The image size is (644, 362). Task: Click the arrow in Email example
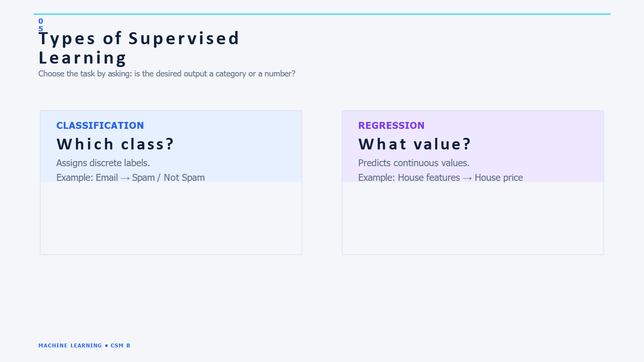[x=125, y=178]
